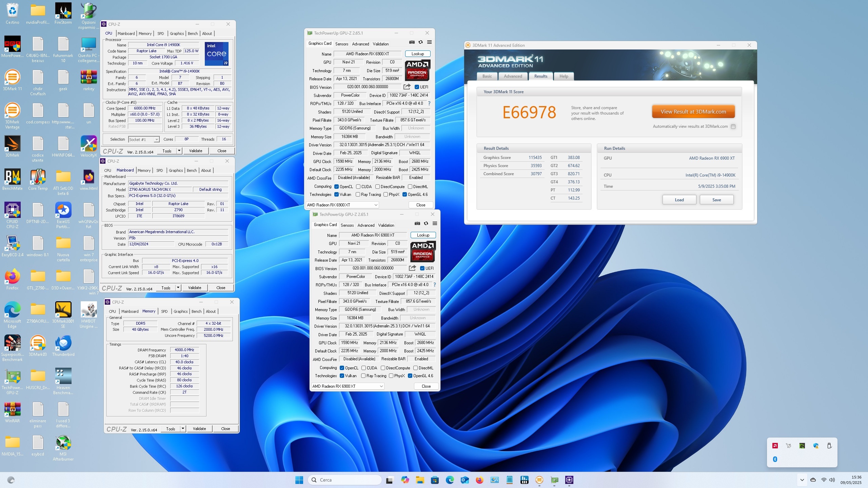Click the Windows Start button on taskbar
The width and height of the screenshot is (868, 488).
[299, 480]
